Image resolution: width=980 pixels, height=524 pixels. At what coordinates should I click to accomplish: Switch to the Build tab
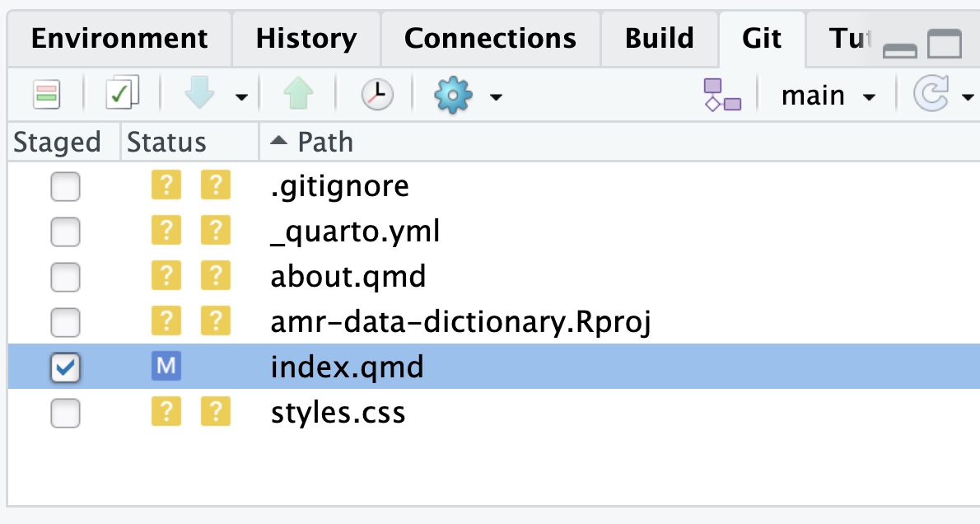tap(660, 39)
